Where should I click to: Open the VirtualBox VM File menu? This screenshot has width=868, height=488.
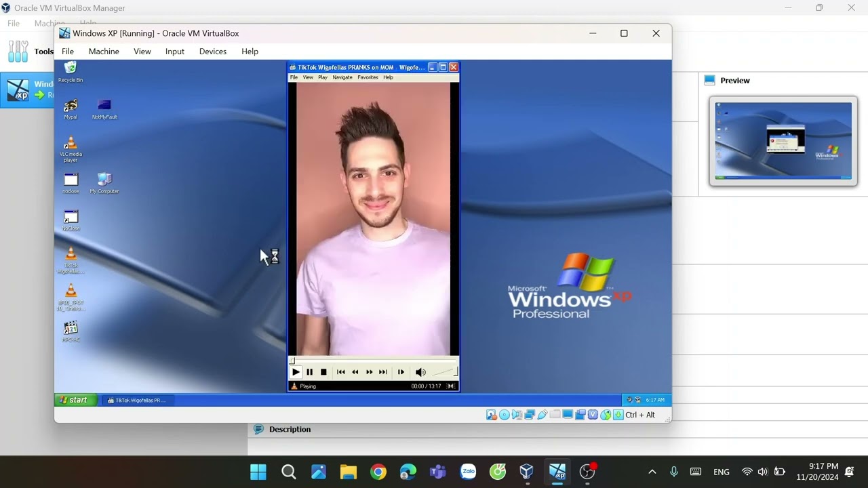click(68, 52)
